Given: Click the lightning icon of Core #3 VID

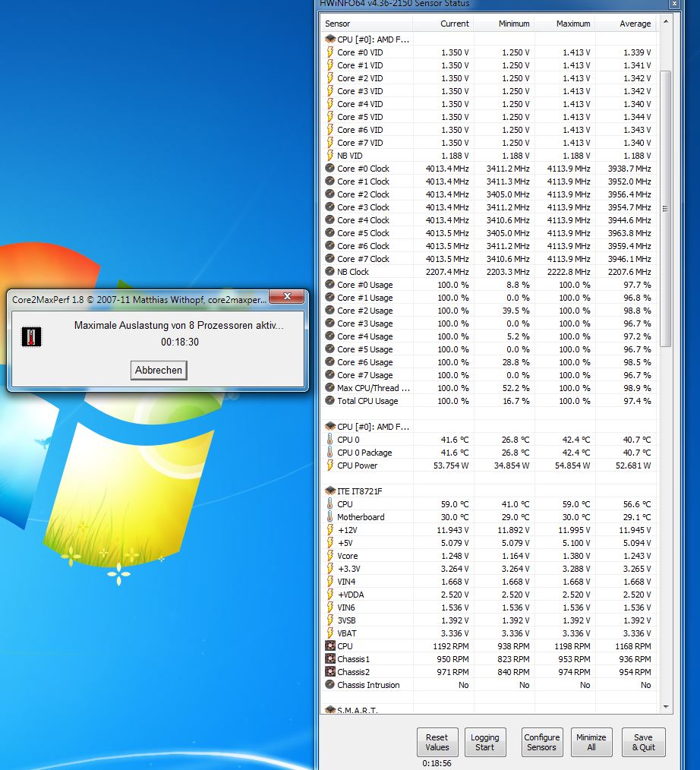Looking at the screenshot, I should point(330,91).
